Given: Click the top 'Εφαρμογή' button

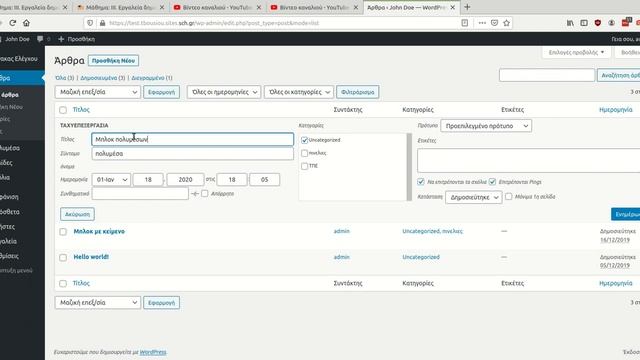Looking at the screenshot, I should (161, 92).
